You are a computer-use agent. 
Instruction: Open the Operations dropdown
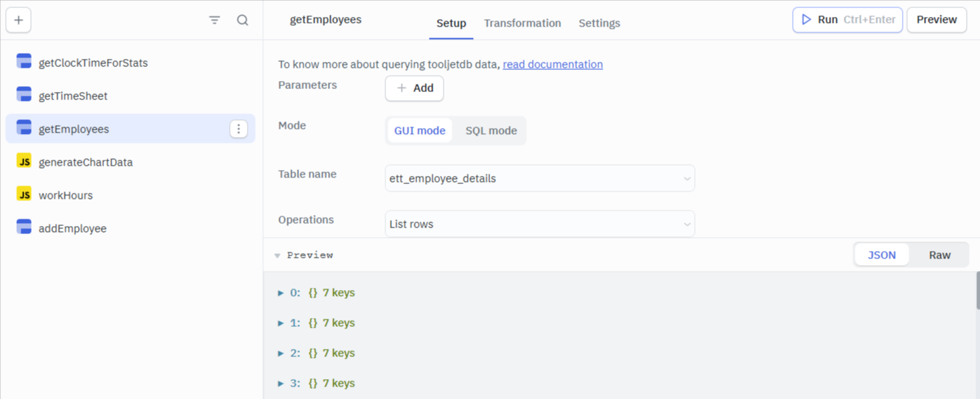[x=539, y=224]
